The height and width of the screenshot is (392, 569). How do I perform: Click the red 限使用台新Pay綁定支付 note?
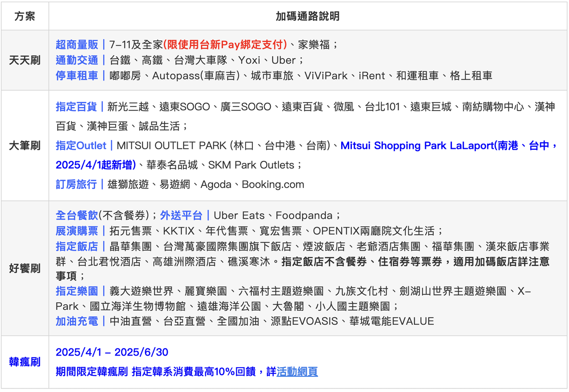(x=226, y=44)
